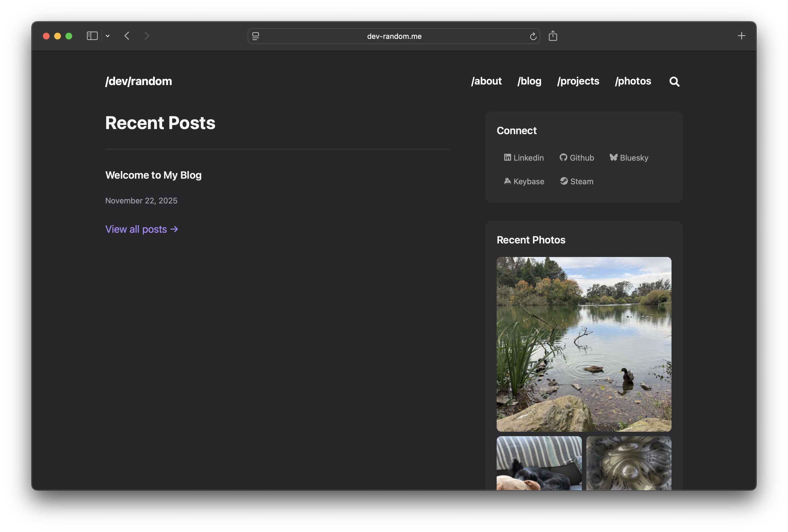Viewport: 788px width, 532px height.
Task: Click the View all posts link
Action: click(x=142, y=229)
